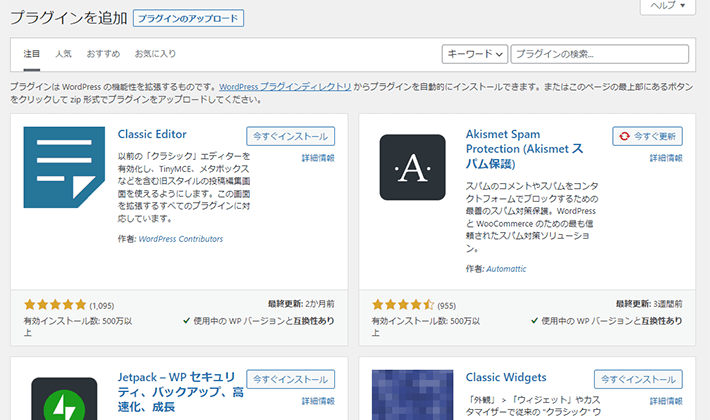Install Jetpack with 今すぐインストール
710x420 pixels.
291,379
